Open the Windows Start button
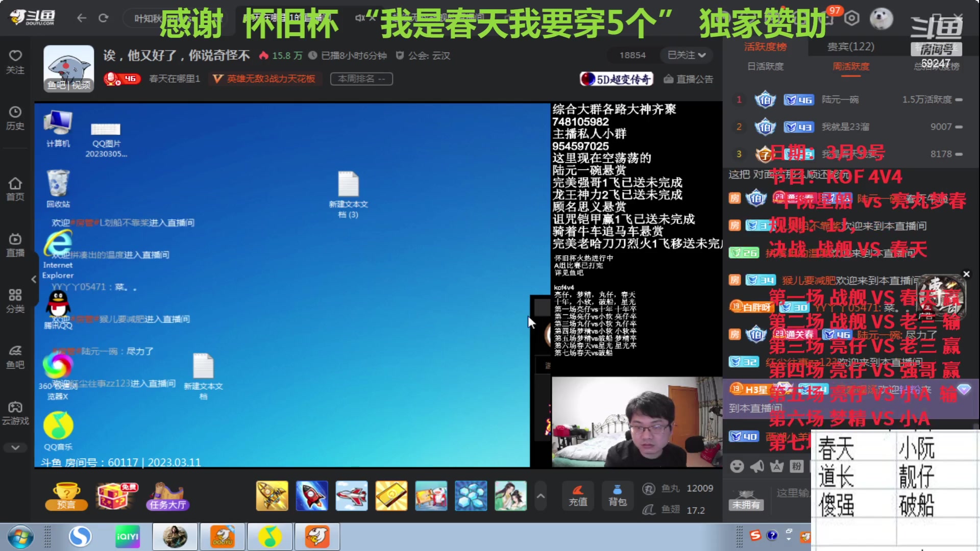 click(20, 537)
